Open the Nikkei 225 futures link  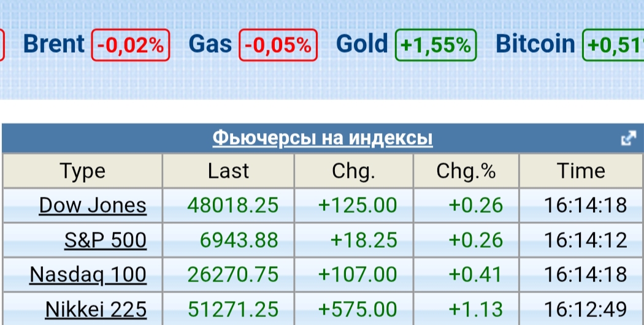pos(96,309)
